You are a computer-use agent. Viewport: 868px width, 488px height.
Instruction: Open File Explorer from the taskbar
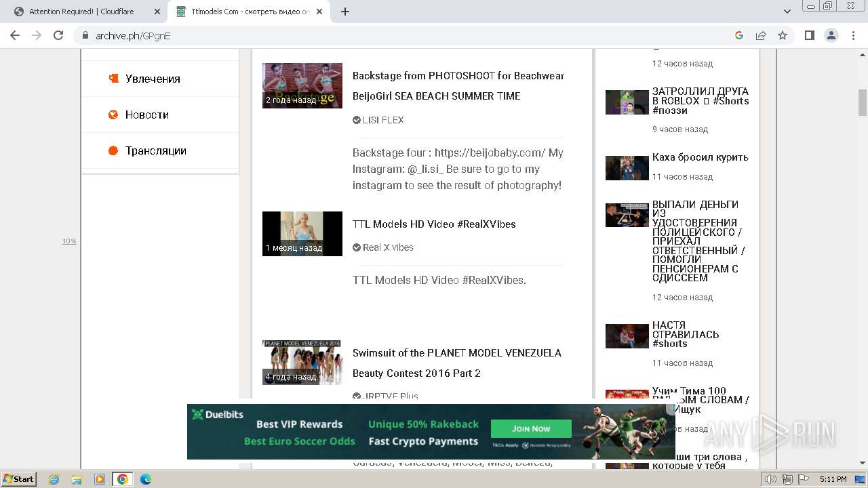click(x=77, y=479)
